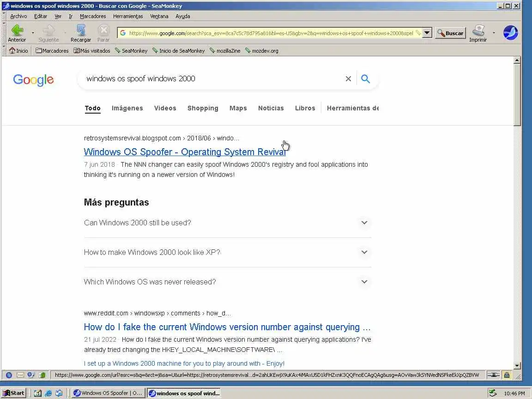Open 'I set up a Windows 2000 machine' link
Image resolution: width=532 pixels, height=399 pixels.
(184, 363)
